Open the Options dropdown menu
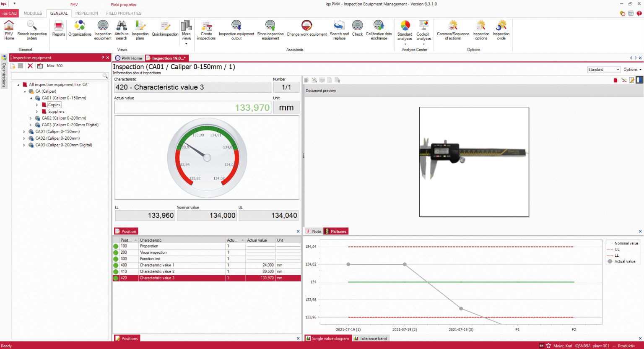This screenshot has height=349, width=644. point(632,70)
